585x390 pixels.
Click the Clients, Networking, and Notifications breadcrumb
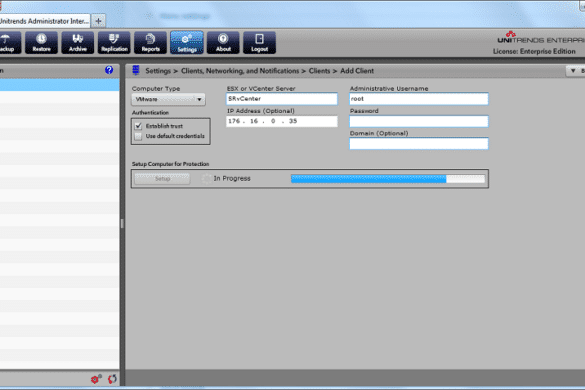click(x=240, y=71)
